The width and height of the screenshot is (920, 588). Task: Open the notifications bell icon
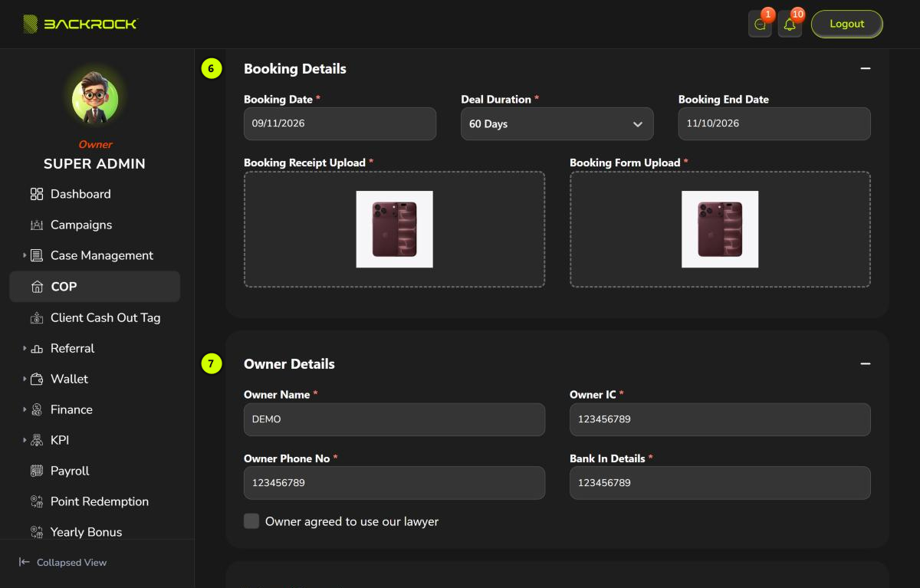point(790,25)
